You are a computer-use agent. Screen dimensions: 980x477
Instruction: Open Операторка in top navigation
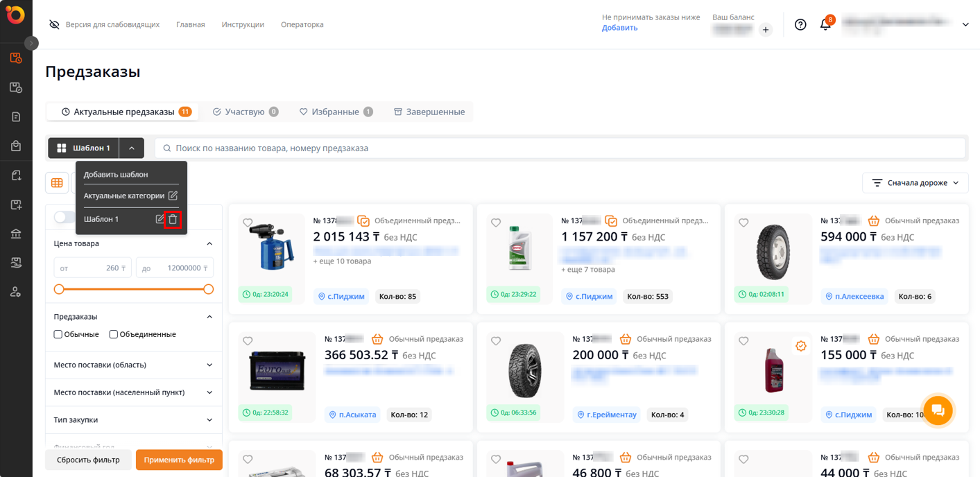(302, 24)
